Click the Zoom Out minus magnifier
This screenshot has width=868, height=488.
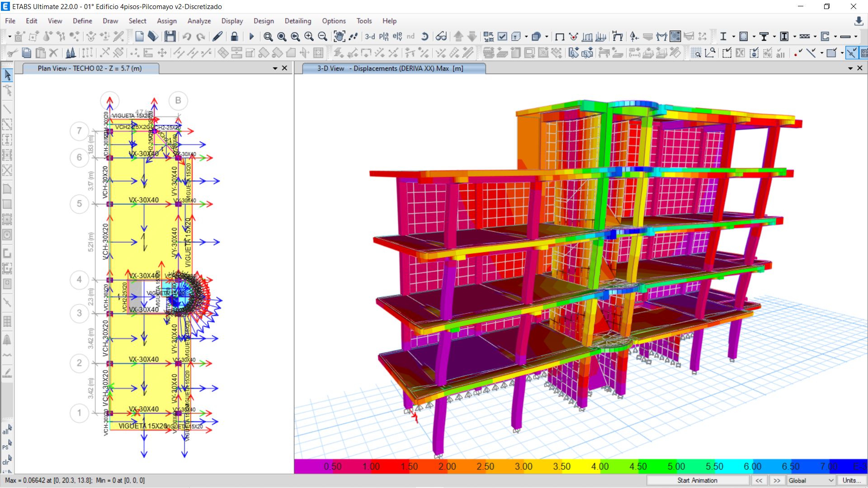[x=322, y=37]
